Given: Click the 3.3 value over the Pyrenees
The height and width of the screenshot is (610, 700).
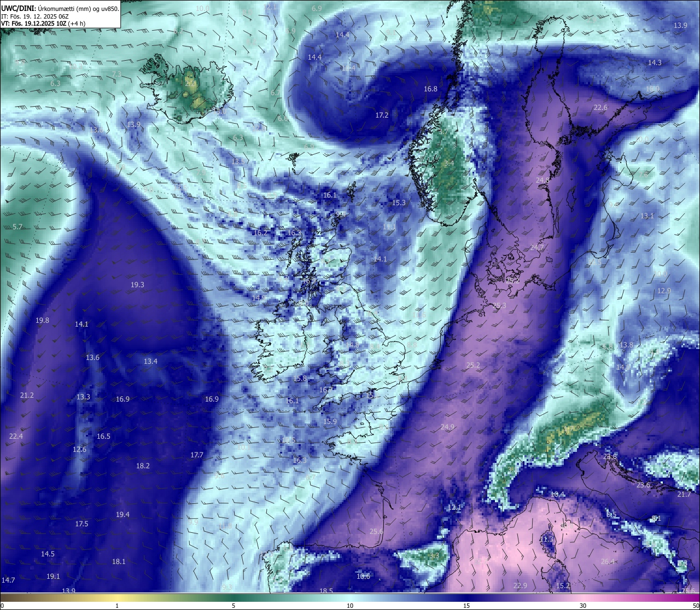Looking at the screenshot, I should tap(434, 556).
